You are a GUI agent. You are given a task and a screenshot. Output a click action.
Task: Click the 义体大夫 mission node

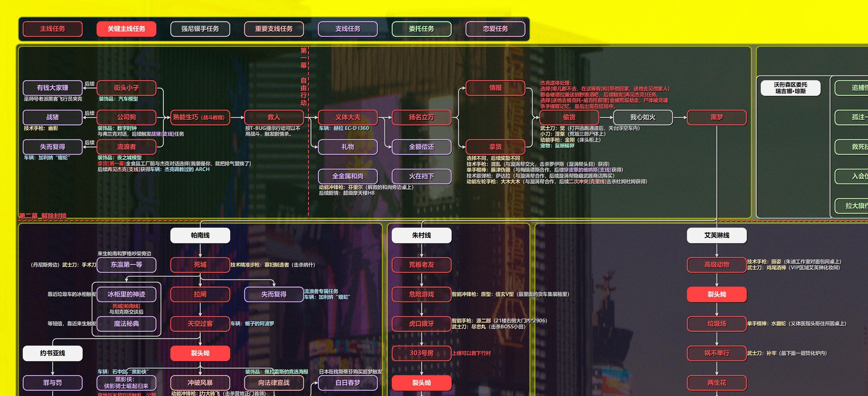pos(348,117)
